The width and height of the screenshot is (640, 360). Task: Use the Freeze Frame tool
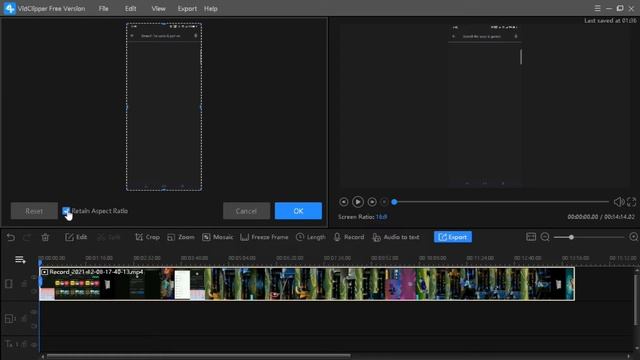264,237
